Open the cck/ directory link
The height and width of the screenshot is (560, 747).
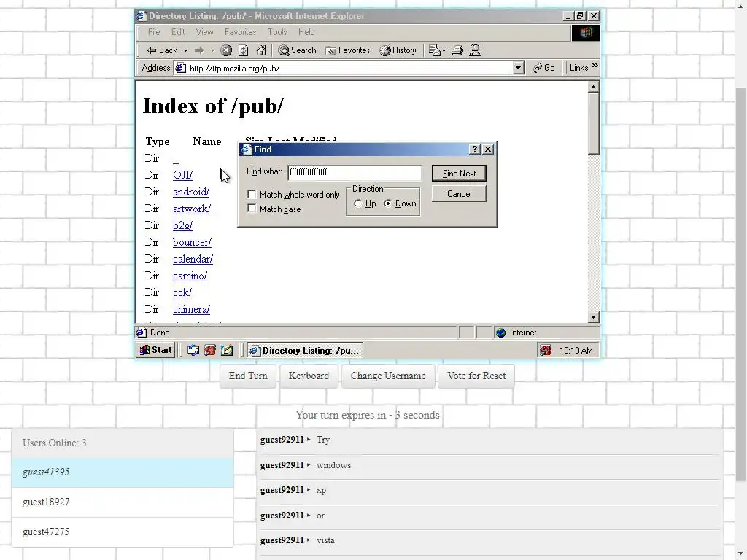(182, 292)
